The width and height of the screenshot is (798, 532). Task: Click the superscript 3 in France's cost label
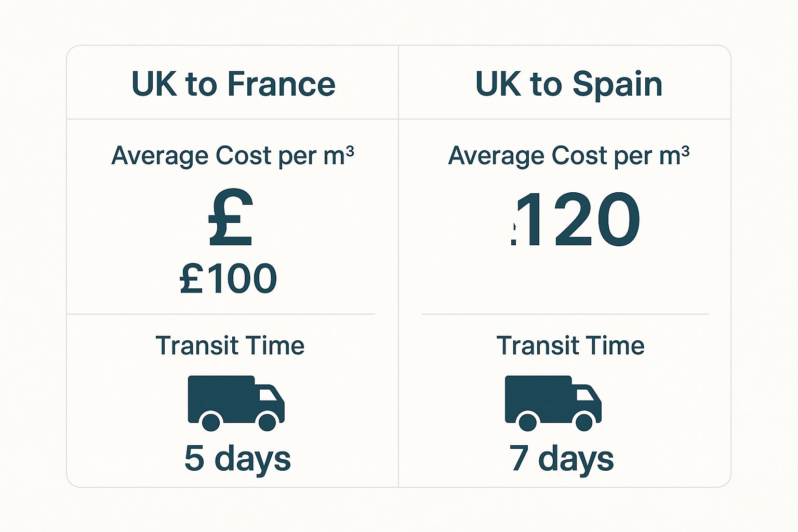pyautogui.click(x=350, y=150)
